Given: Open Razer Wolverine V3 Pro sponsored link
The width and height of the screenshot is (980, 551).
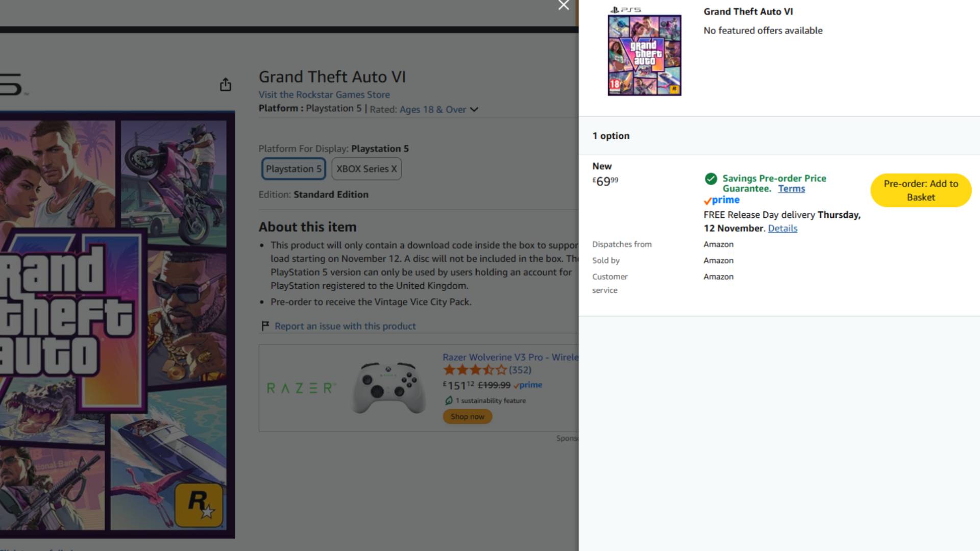Looking at the screenshot, I should coord(510,357).
